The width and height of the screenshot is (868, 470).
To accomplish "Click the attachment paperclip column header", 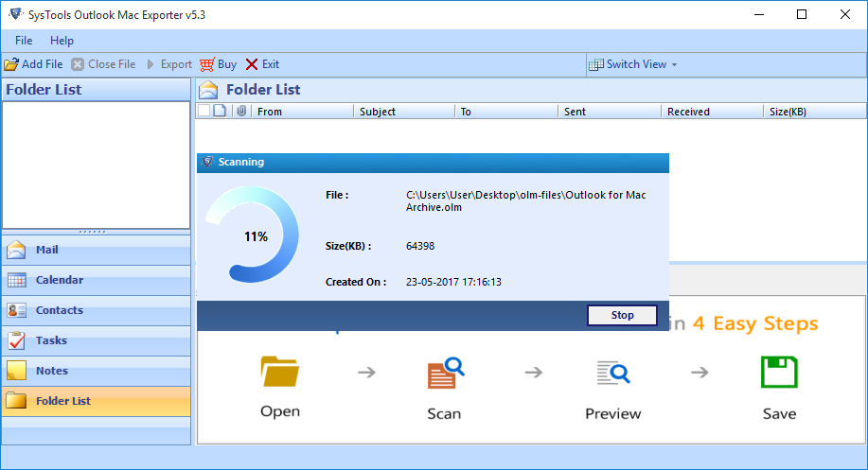I will point(241,112).
